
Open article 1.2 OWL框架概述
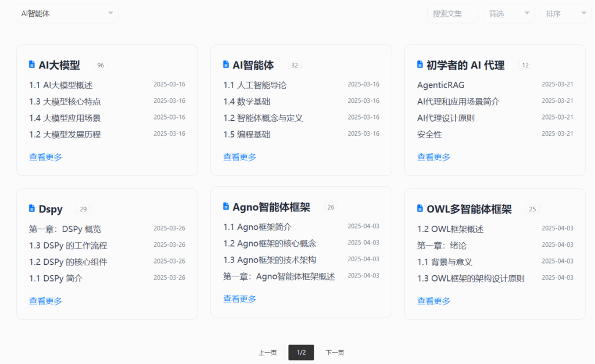coord(450,229)
